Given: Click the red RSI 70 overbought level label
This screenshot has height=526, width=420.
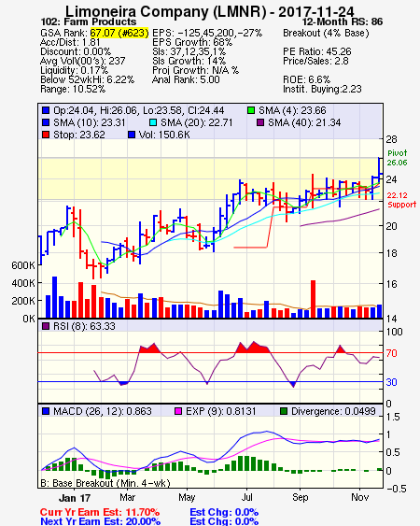Looking at the screenshot, I should 391,353.
